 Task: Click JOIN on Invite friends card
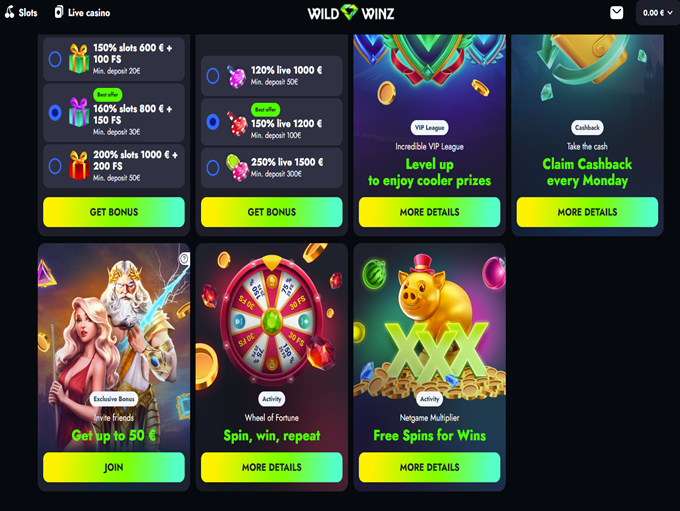pos(114,467)
